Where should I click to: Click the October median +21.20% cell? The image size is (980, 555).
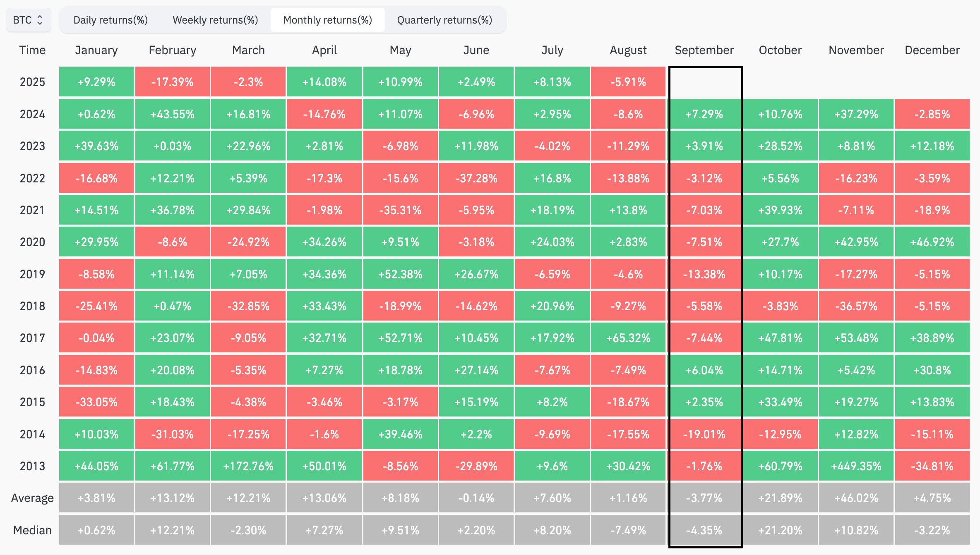[780, 530]
